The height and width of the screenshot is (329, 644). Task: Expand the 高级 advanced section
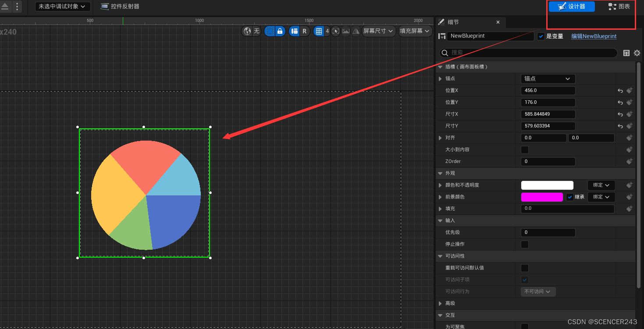(440, 303)
